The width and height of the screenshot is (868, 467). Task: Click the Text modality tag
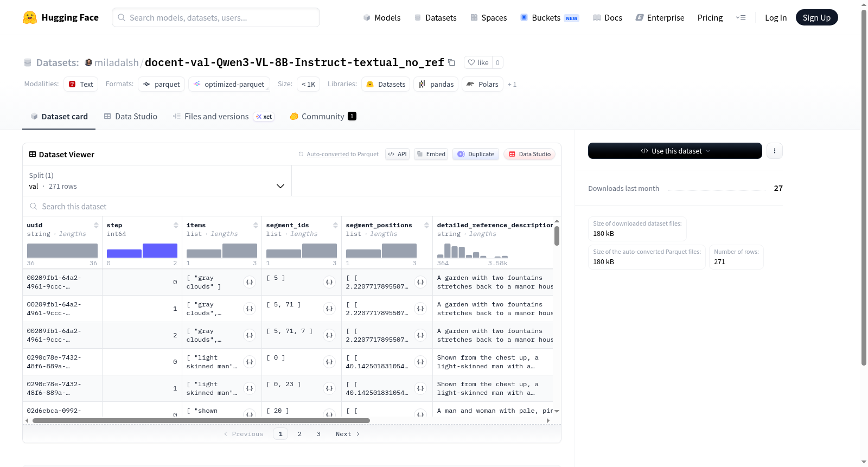pos(81,84)
